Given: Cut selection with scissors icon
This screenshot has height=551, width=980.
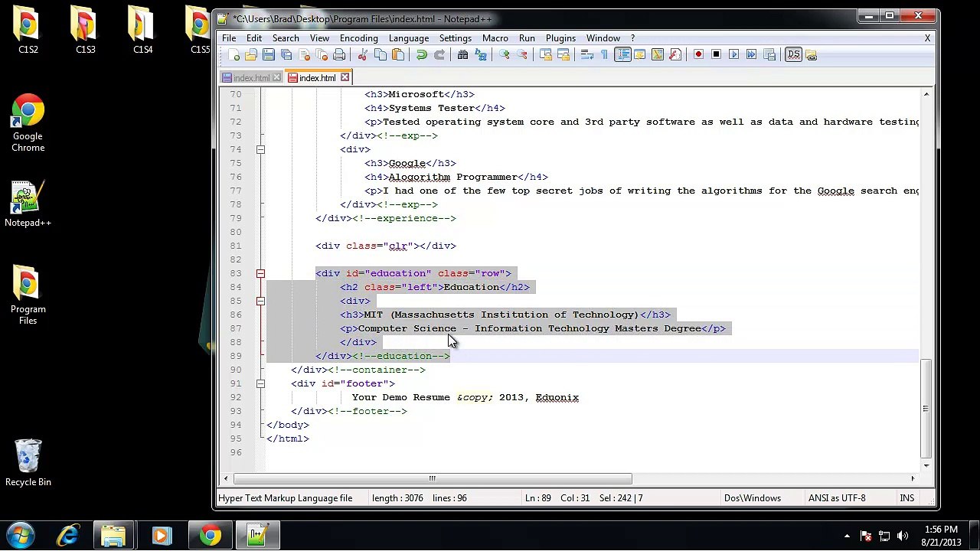Looking at the screenshot, I should [x=363, y=55].
